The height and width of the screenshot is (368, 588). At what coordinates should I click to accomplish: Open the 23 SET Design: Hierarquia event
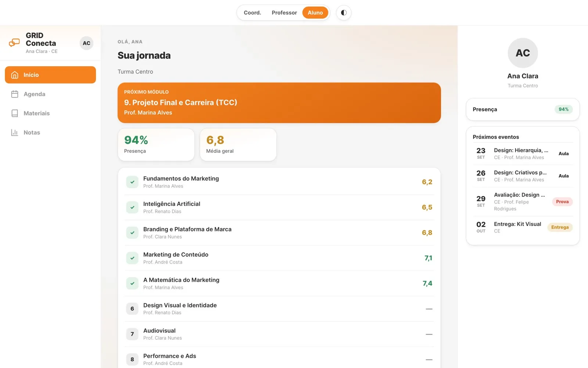[523, 153]
